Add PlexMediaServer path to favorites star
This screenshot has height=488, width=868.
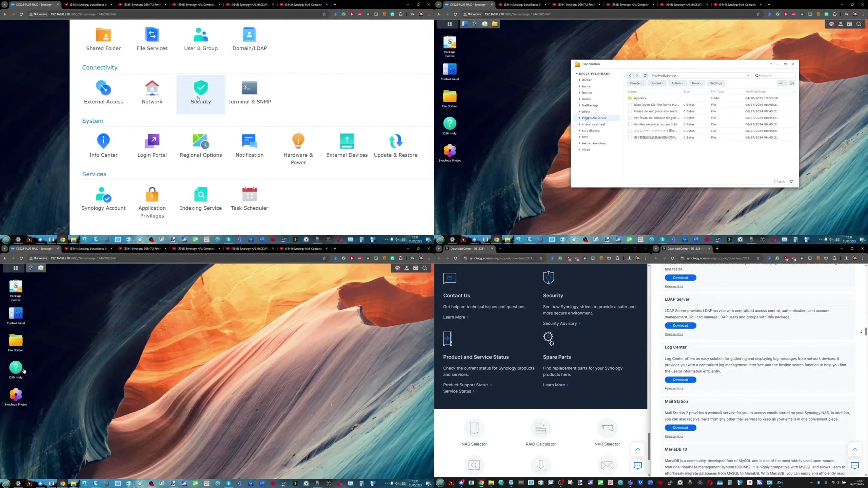point(748,76)
